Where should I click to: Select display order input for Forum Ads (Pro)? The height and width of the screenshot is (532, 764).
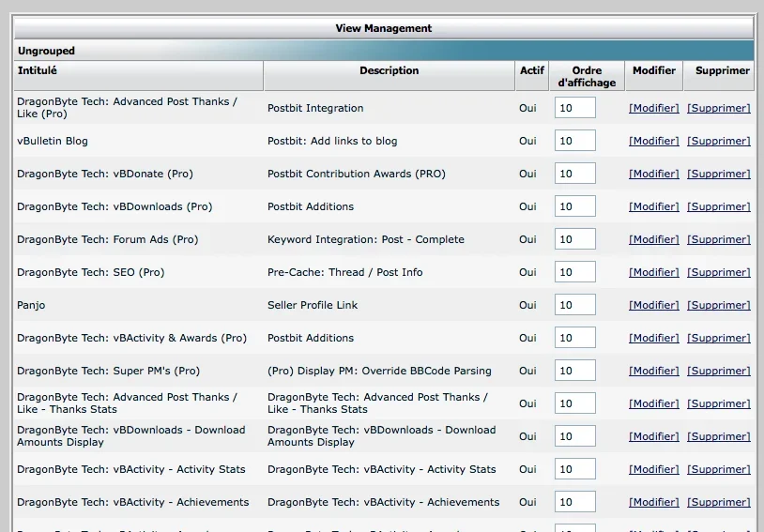coord(575,238)
